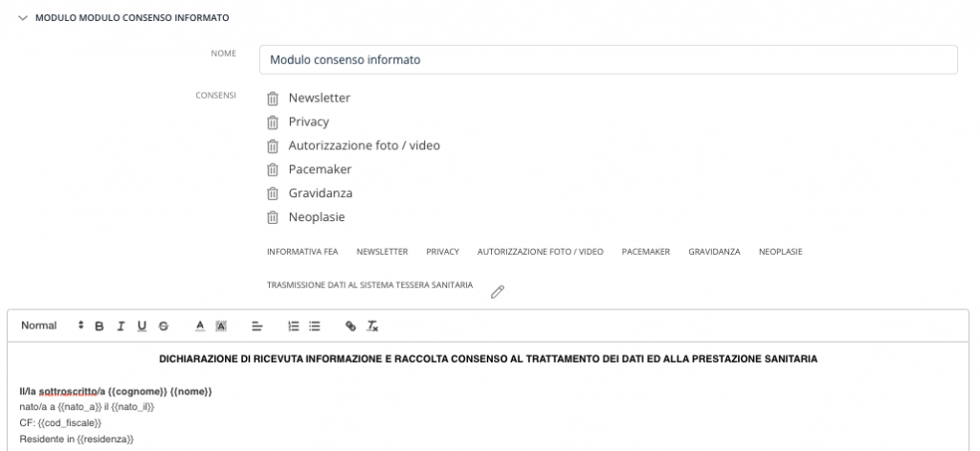This screenshot has width=980, height=451.
Task: Insert a bulleted list
Action: (x=314, y=326)
